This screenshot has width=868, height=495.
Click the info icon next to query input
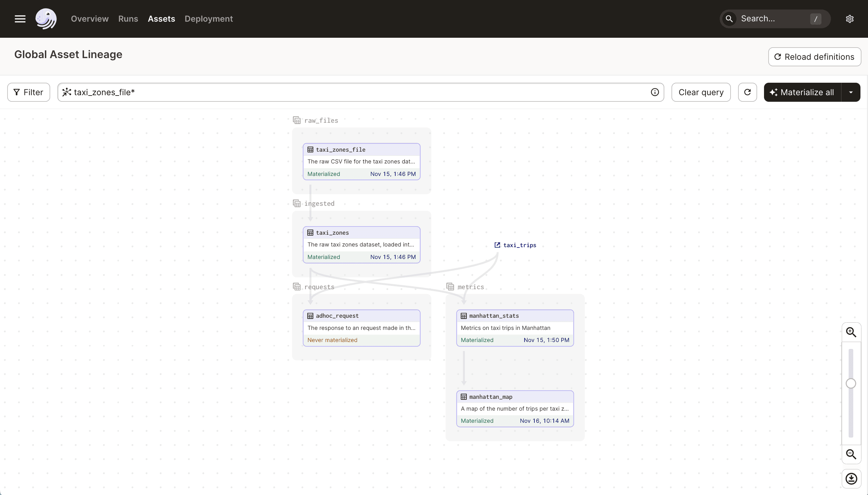tap(654, 92)
